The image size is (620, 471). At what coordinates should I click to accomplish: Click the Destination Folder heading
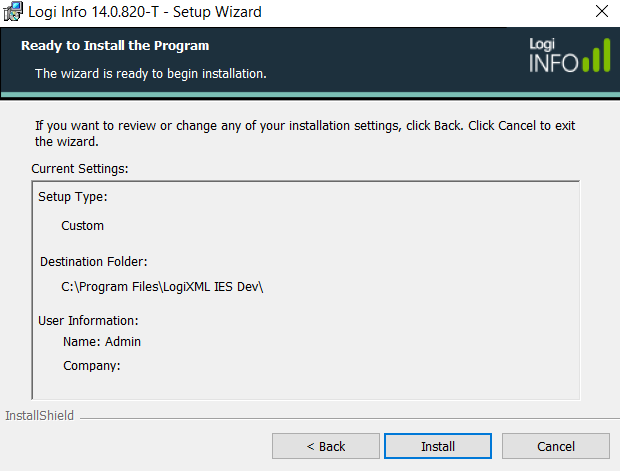[94, 262]
